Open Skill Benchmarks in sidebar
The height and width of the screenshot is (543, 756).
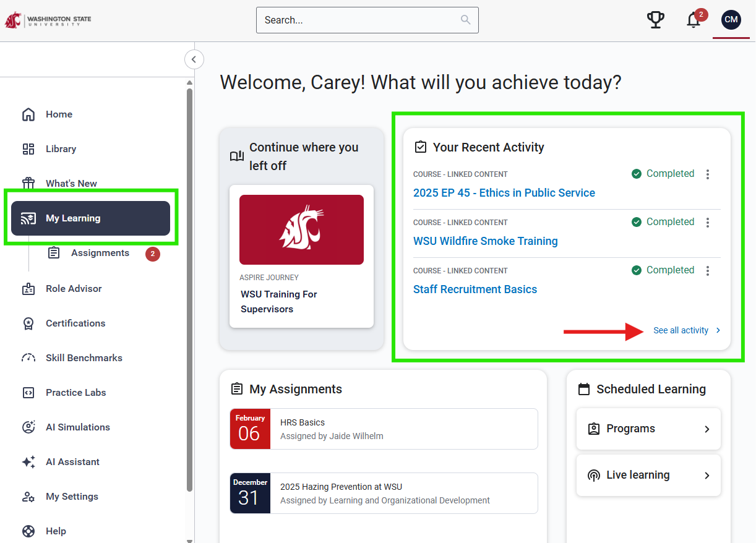click(x=84, y=358)
